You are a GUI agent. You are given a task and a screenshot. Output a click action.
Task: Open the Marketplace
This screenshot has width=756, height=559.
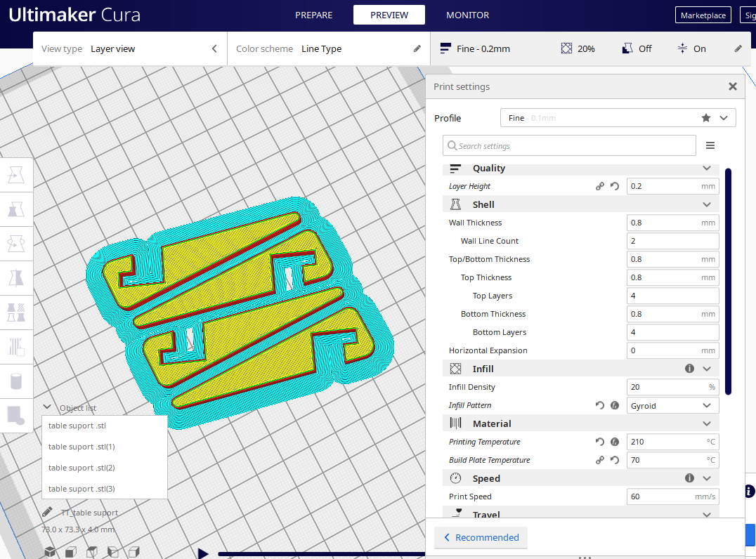pos(703,15)
